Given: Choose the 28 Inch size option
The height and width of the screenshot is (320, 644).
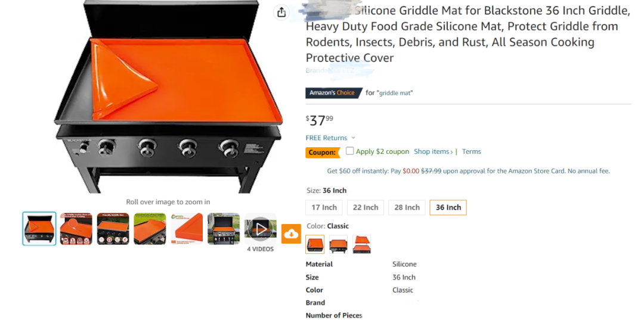Looking at the screenshot, I should [407, 207].
